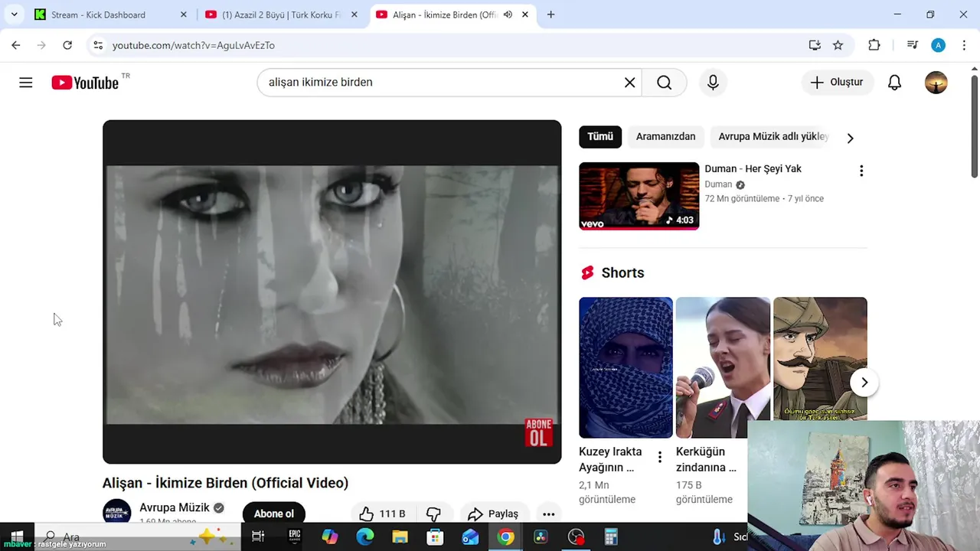This screenshot has height=551, width=980.
Task: Open Epic Games from the taskbar
Action: [295, 536]
